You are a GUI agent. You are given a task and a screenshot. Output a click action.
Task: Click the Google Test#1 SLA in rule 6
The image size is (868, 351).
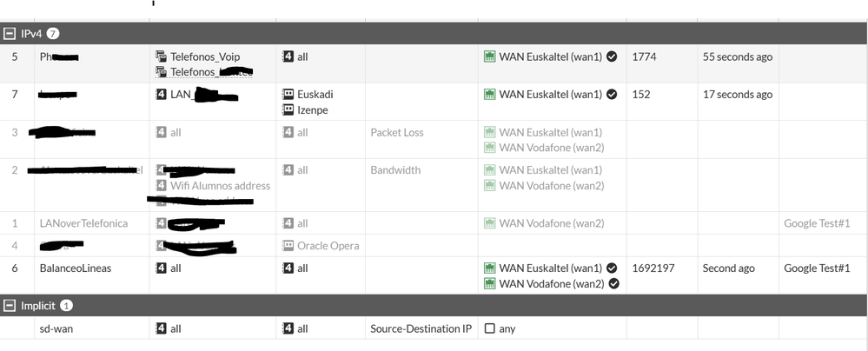pyautogui.click(x=817, y=268)
